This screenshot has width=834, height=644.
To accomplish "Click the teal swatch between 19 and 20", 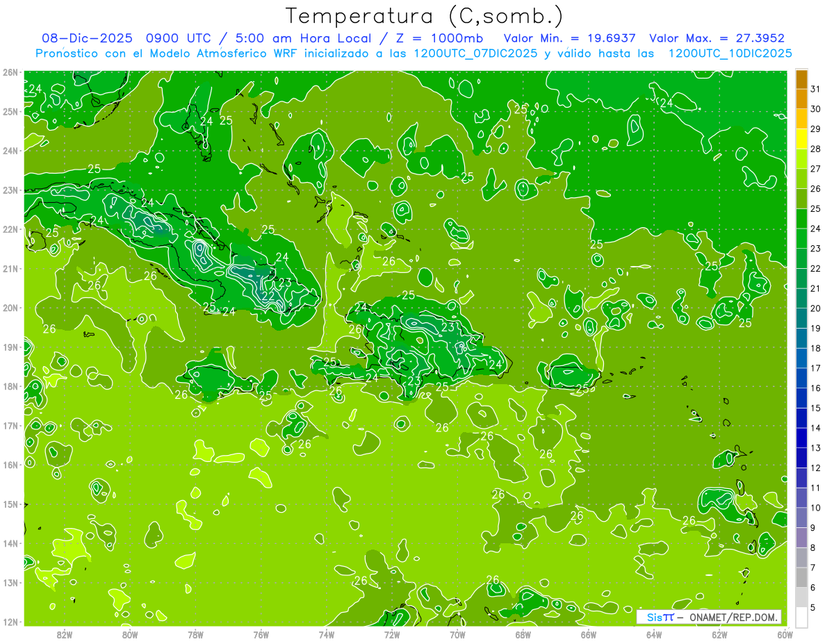I will tap(801, 319).
